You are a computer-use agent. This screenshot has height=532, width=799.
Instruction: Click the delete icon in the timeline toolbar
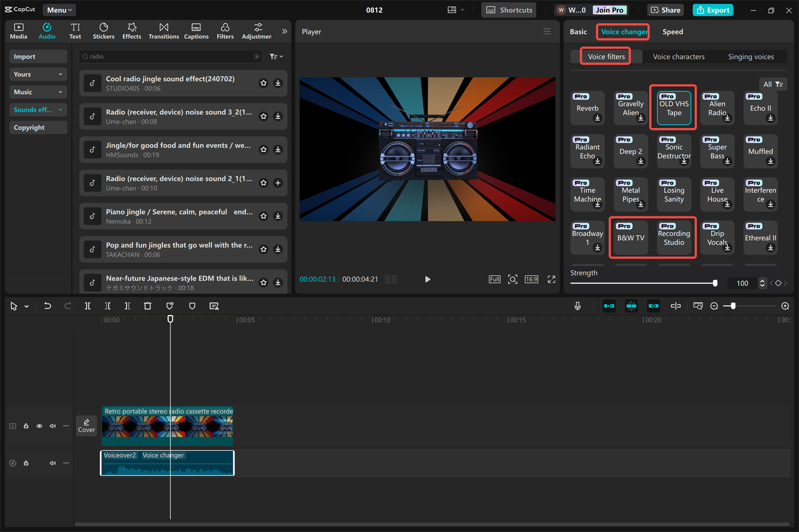point(147,306)
